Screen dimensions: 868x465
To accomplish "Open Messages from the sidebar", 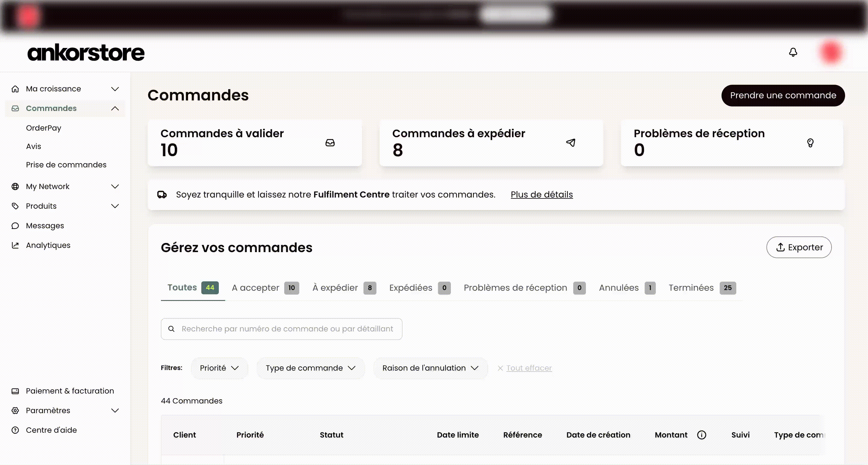I will tap(45, 226).
